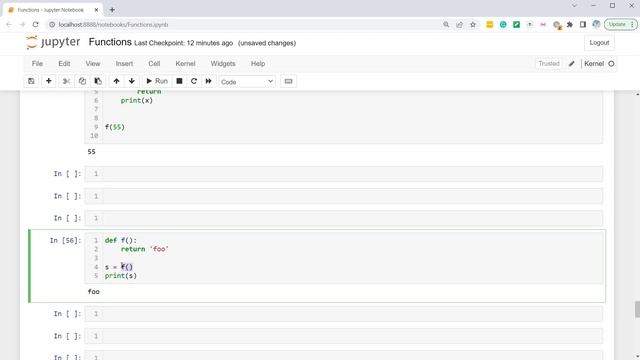Open the View menu
Image resolution: width=640 pixels, height=360 pixels.
[x=93, y=64]
